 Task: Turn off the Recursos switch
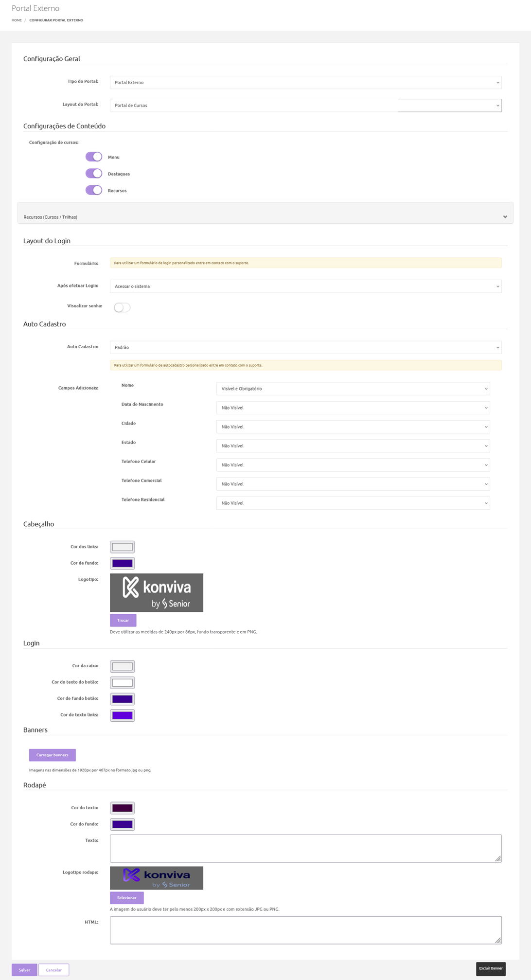94,190
